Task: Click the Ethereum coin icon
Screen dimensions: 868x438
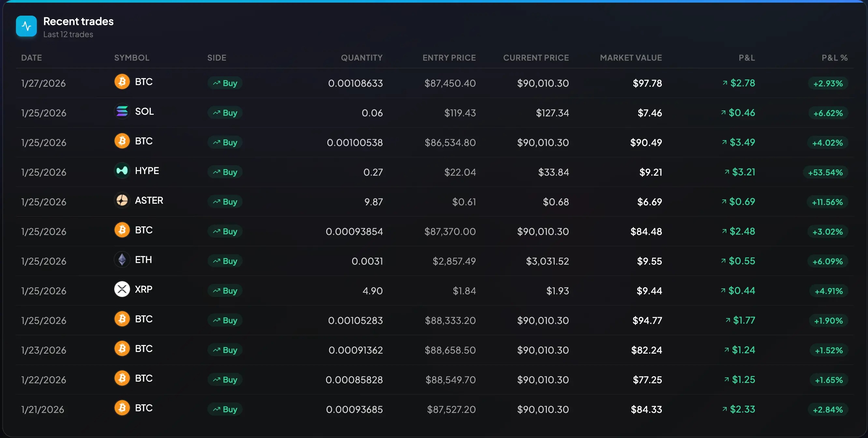Action: (x=122, y=260)
